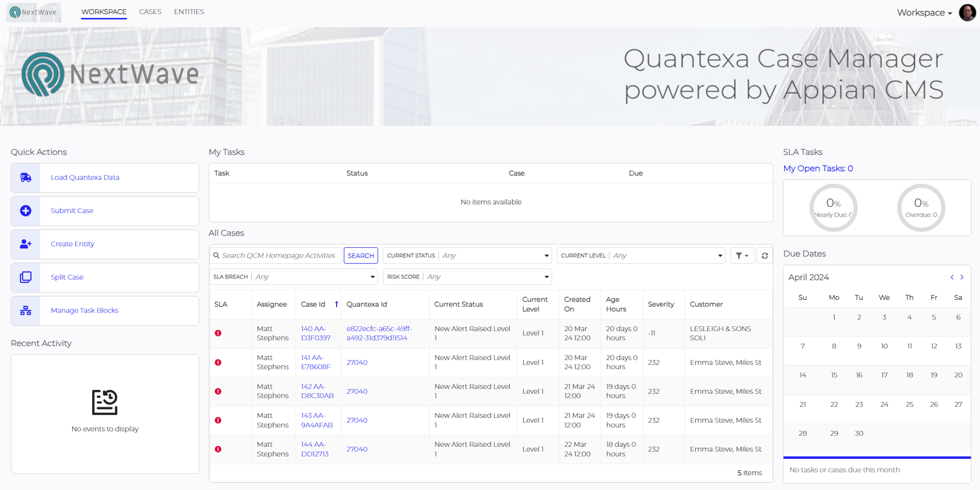Open the Submit Case link
The height and width of the screenshot is (490, 980).
click(72, 211)
